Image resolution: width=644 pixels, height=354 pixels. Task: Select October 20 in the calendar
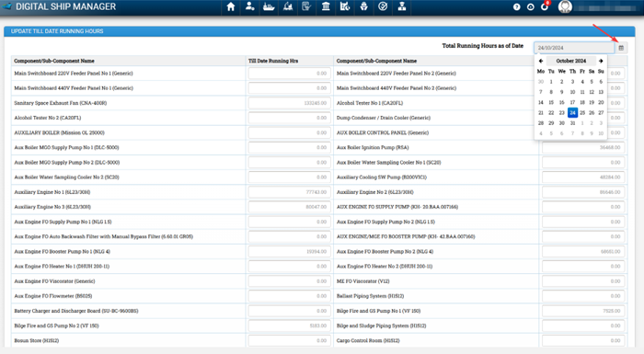(x=601, y=102)
